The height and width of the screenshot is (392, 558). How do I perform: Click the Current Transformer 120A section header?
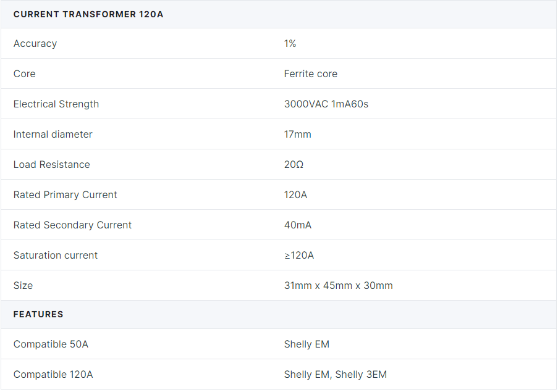tap(88, 14)
